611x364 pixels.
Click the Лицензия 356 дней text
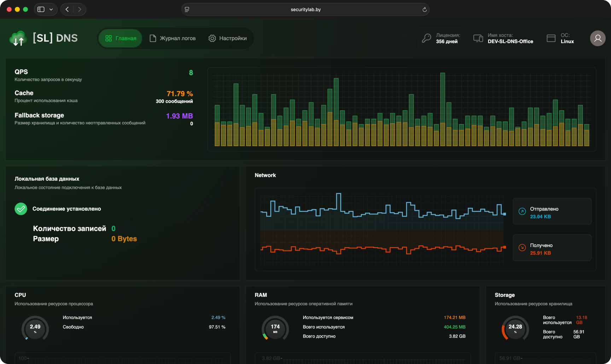point(448,38)
